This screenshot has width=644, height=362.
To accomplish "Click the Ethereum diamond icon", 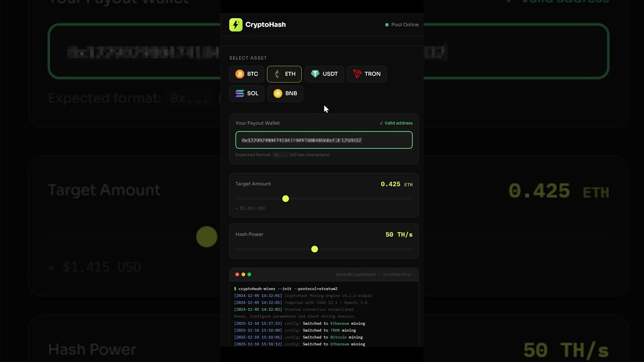I will [277, 74].
